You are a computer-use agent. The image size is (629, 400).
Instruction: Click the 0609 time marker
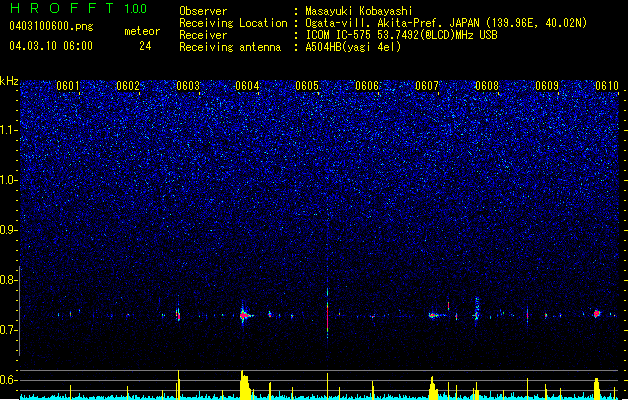[x=547, y=85]
